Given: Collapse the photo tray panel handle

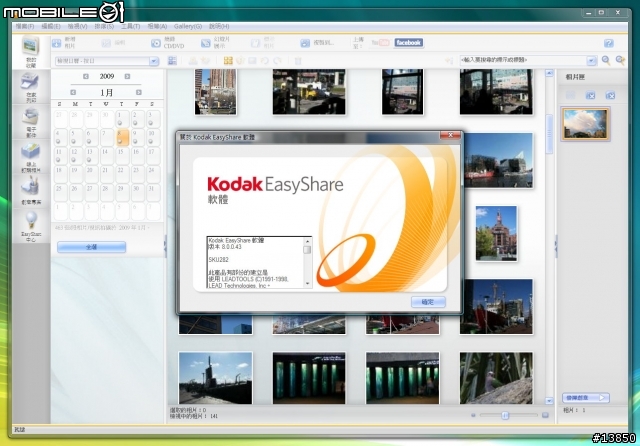Looking at the screenshot, I should point(556,245).
